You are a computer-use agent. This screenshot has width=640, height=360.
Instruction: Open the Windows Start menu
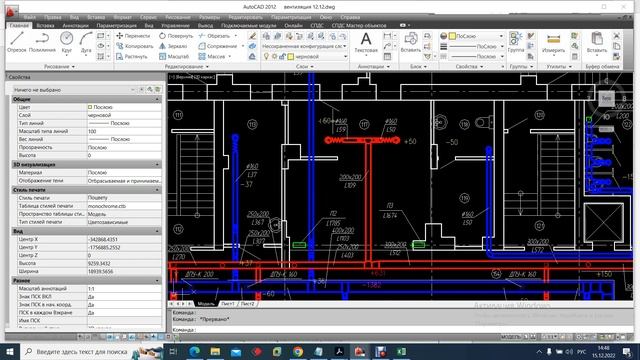pos(9,351)
